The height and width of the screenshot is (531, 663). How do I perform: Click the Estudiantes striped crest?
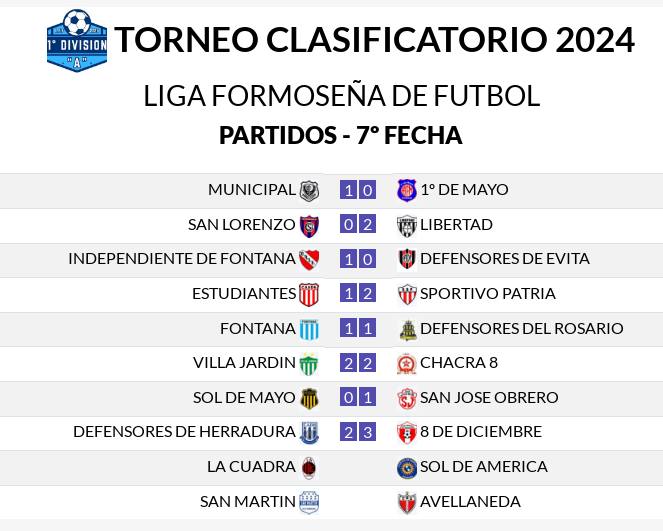tap(309, 295)
